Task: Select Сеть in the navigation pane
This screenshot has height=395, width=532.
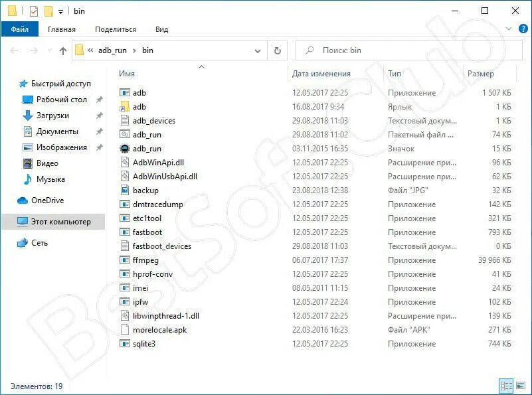Action: click(x=39, y=243)
